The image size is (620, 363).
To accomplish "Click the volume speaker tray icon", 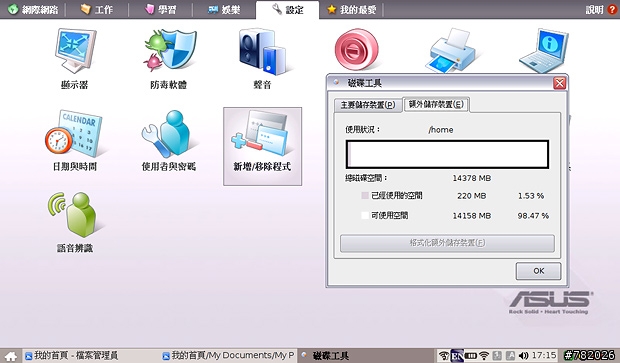I will [523, 355].
